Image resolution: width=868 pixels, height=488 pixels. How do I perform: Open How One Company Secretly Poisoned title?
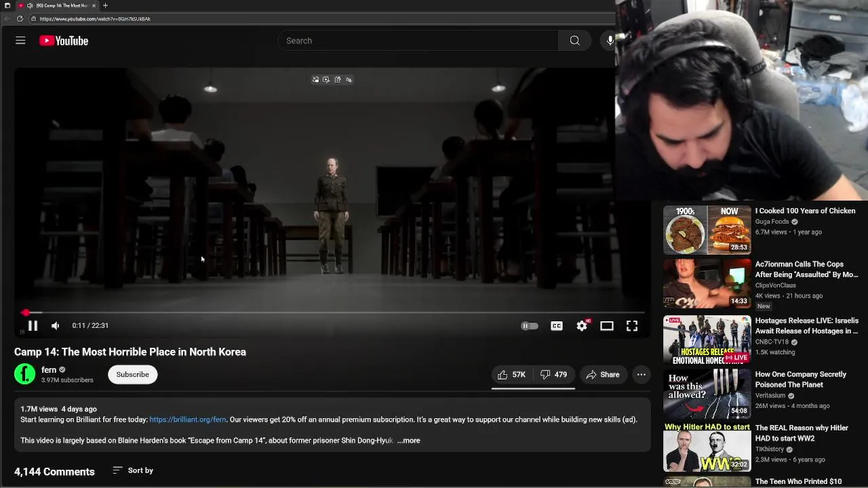click(801, 380)
